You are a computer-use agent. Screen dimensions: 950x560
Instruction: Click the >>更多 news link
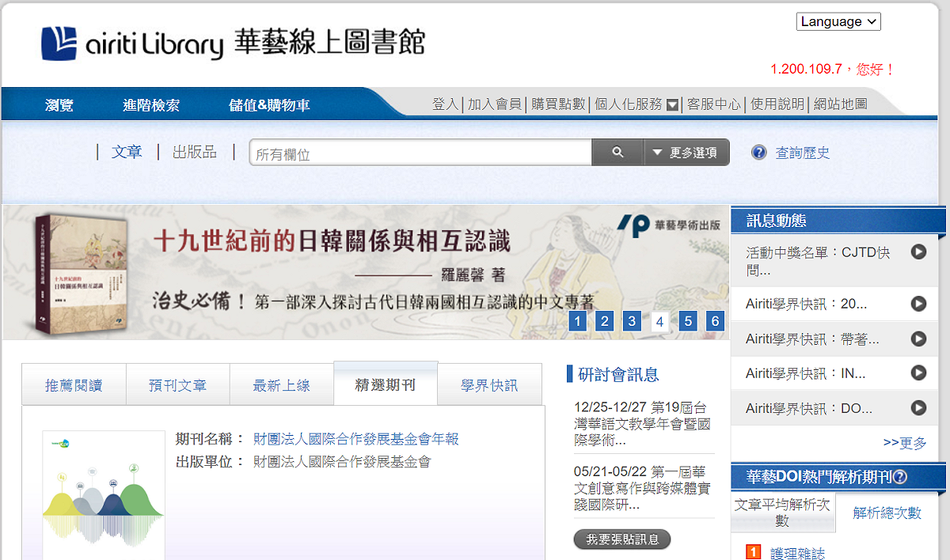click(x=905, y=443)
